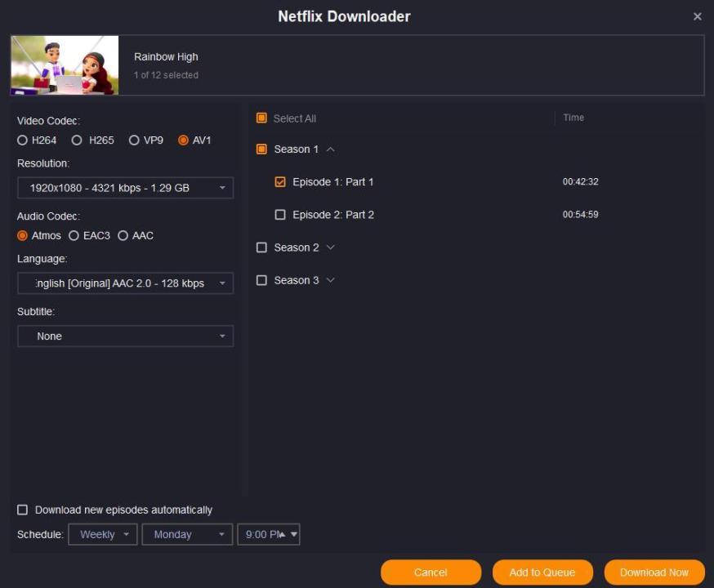
Task: Select the H264 video codec
Action: click(x=23, y=140)
